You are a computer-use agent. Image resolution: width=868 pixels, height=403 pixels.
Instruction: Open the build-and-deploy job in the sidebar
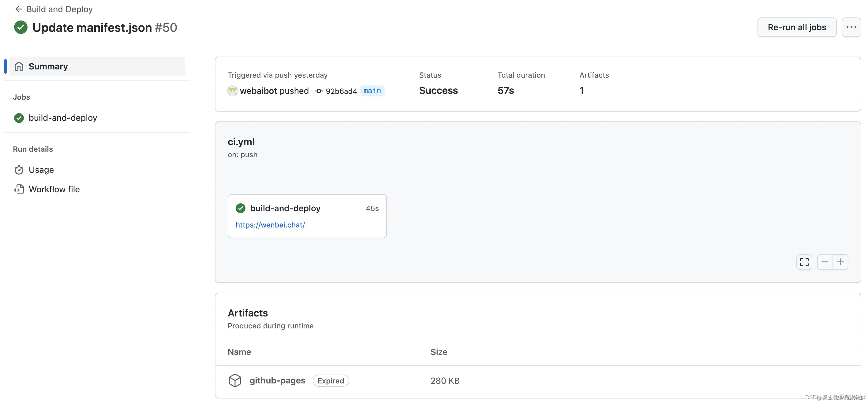[x=63, y=118]
